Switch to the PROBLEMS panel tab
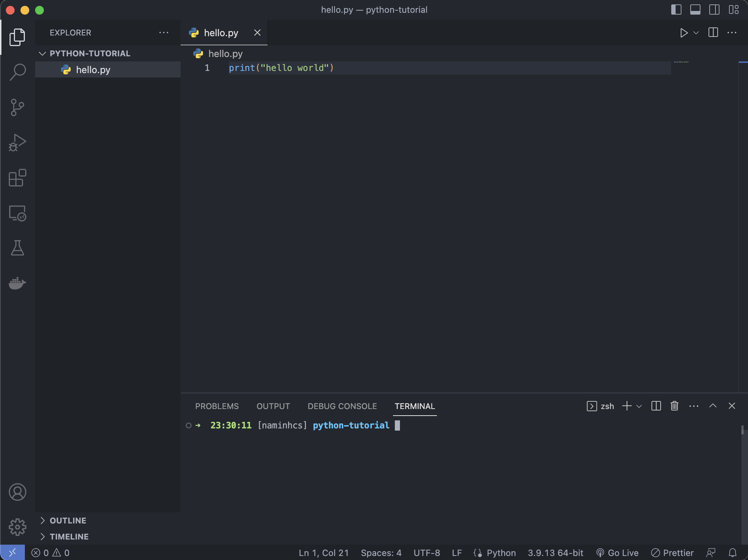Image resolution: width=748 pixels, height=560 pixels. 217,406
